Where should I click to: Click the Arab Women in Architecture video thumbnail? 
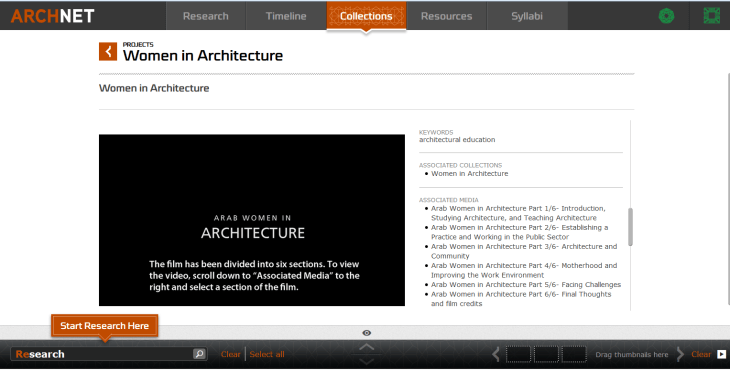252,220
